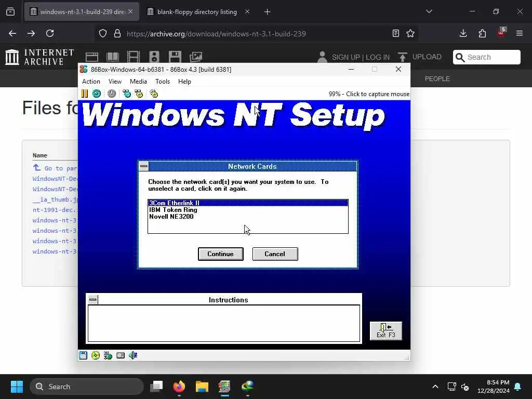Select IBM Token Ring network card

248,210
